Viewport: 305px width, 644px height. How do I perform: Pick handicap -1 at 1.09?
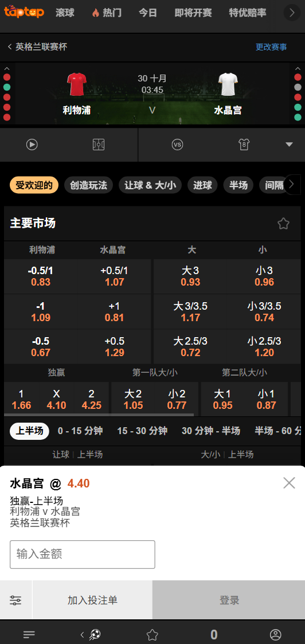41,312
